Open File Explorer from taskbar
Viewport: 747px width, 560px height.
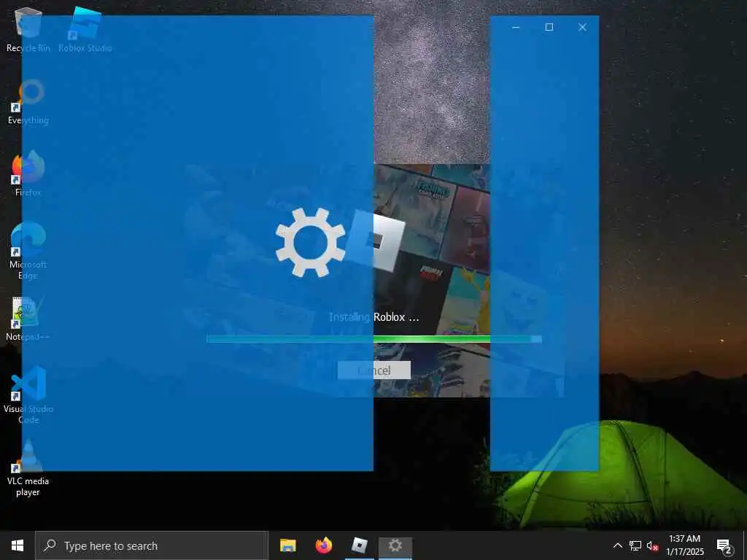(287, 545)
